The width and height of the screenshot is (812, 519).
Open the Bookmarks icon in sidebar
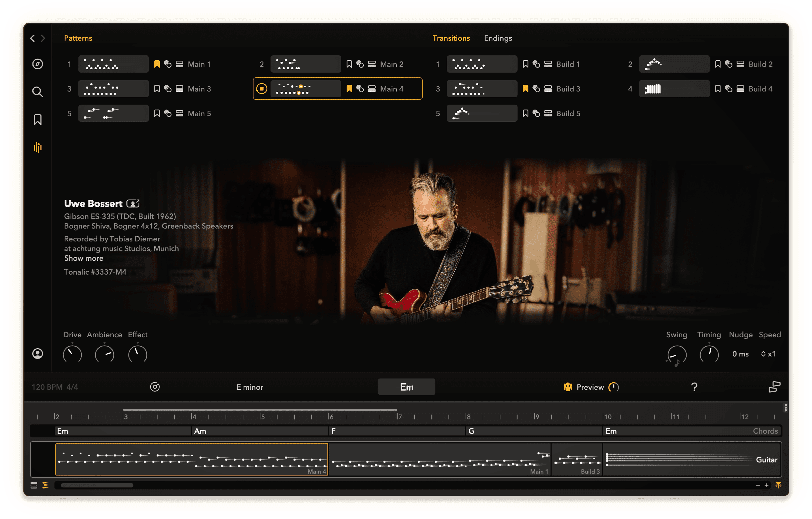37,120
